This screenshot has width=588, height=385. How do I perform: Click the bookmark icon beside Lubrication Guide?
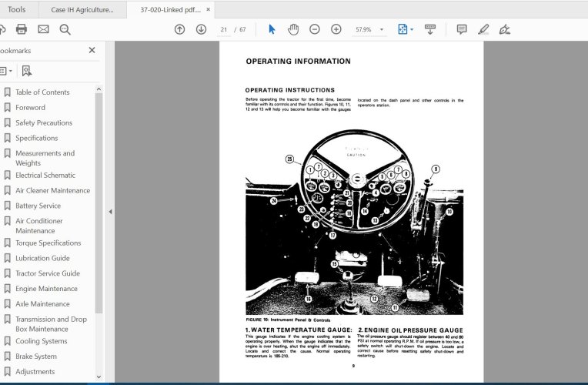(7, 258)
